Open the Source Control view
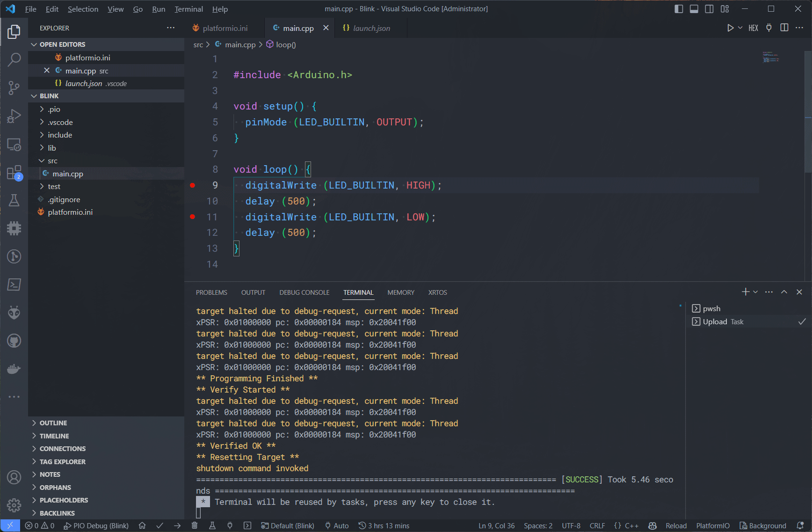The height and width of the screenshot is (532, 812). click(14, 87)
